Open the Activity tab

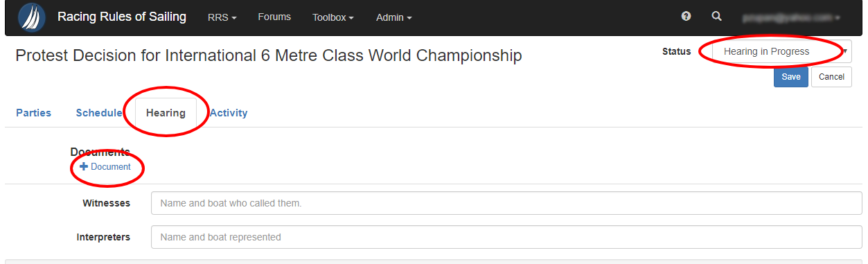pyautogui.click(x=229, y=113)
